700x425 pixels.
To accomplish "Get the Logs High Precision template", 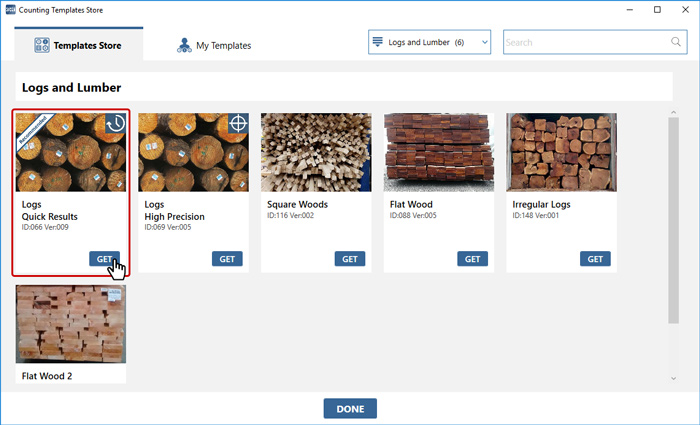I will (227, 258).
